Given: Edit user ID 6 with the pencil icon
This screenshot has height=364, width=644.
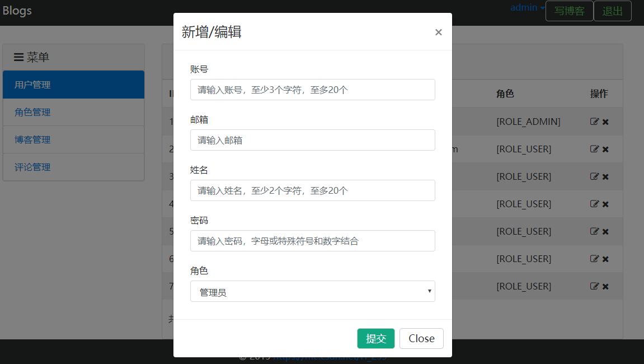Looking at the screenshot, I should pyautogui.click(x=594, y=259).
